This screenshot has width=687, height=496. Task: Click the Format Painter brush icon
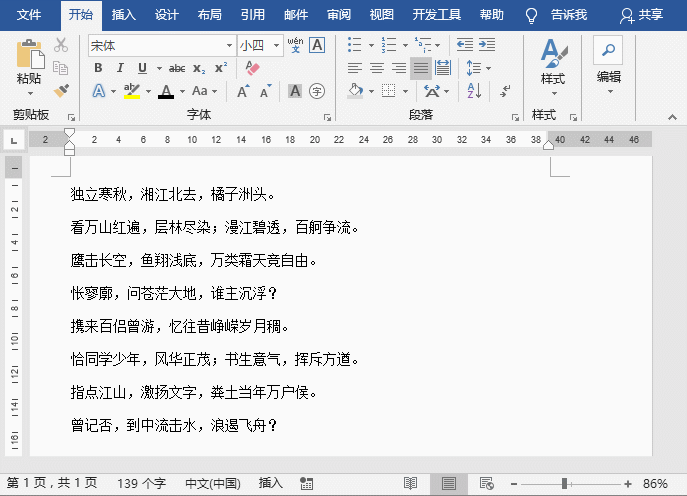pyautogui.click(x=61, y=91)
